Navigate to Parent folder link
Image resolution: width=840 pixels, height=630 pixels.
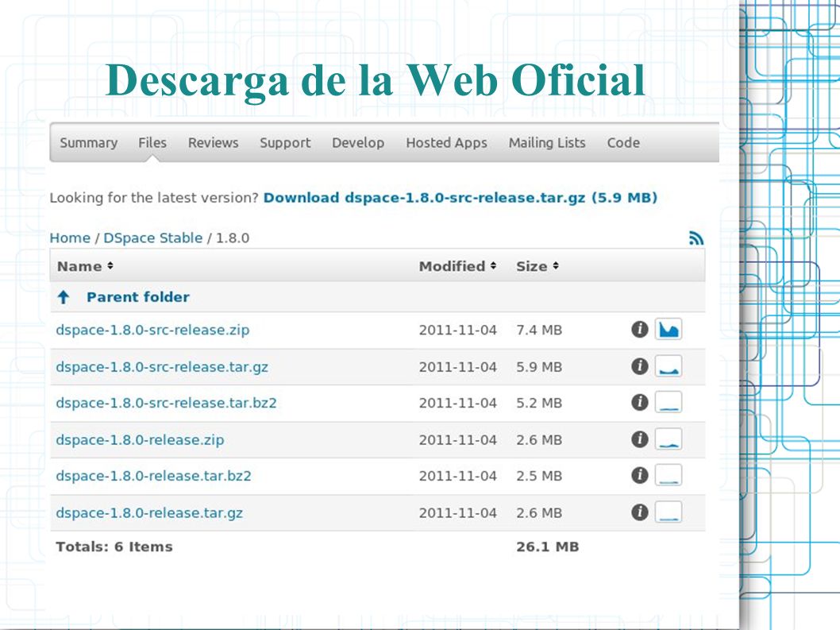click(x=138, y=297)
